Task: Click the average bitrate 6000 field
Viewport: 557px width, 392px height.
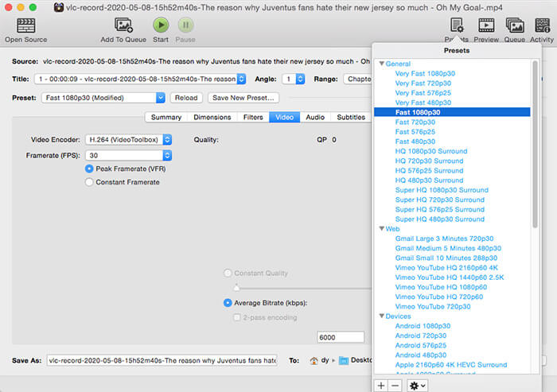Action: tap(341, 337)
